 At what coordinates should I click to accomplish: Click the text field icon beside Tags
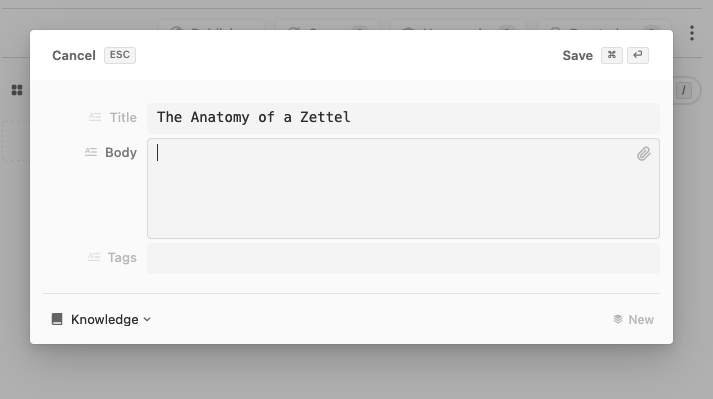tap(94, 257)
